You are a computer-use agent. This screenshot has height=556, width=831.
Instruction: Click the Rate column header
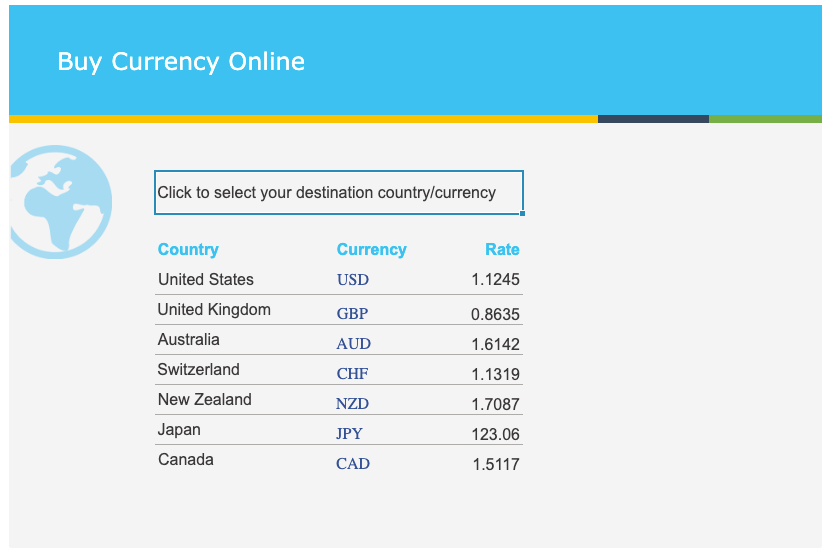502,250
